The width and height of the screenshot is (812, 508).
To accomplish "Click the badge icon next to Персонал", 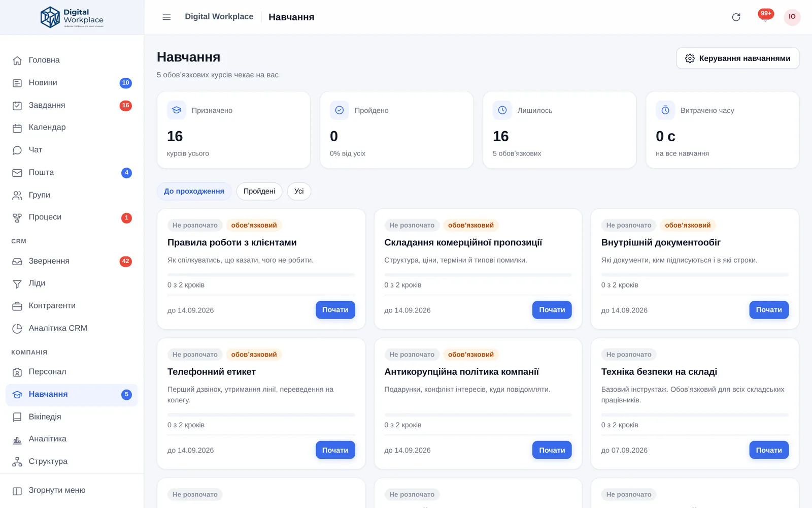I will pos(17,372).
